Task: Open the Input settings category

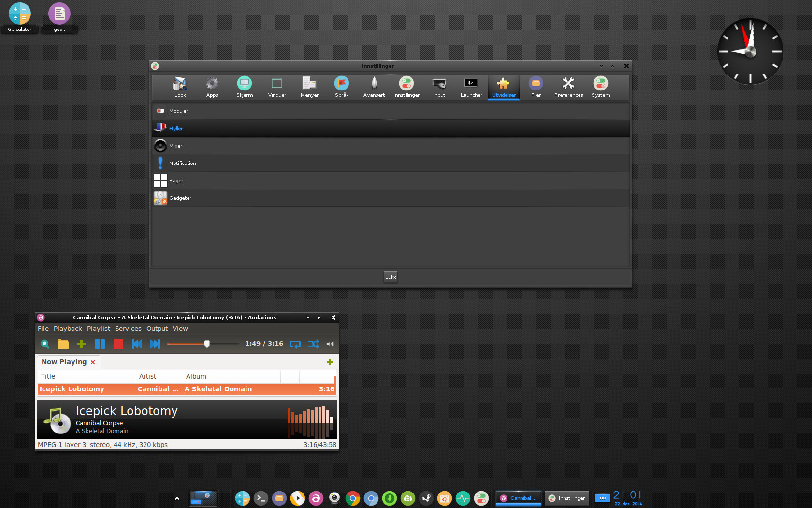Action: click(x=439, y=87)
